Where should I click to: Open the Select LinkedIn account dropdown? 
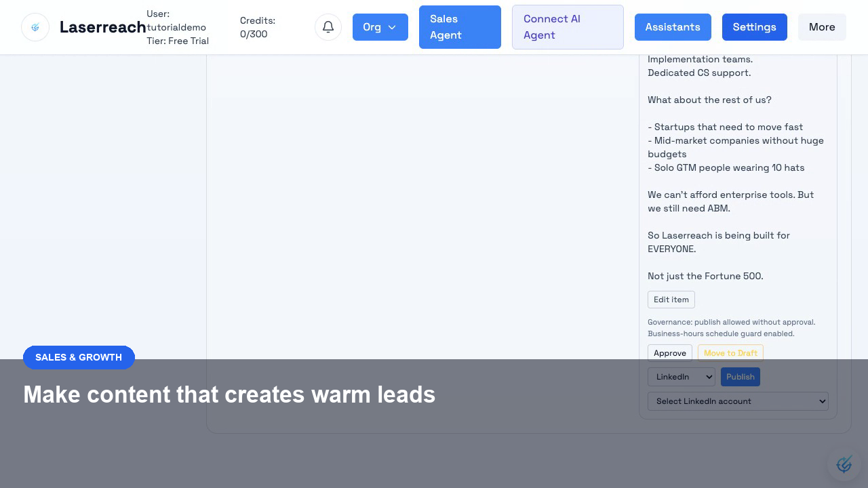click(x=738, y=401)
